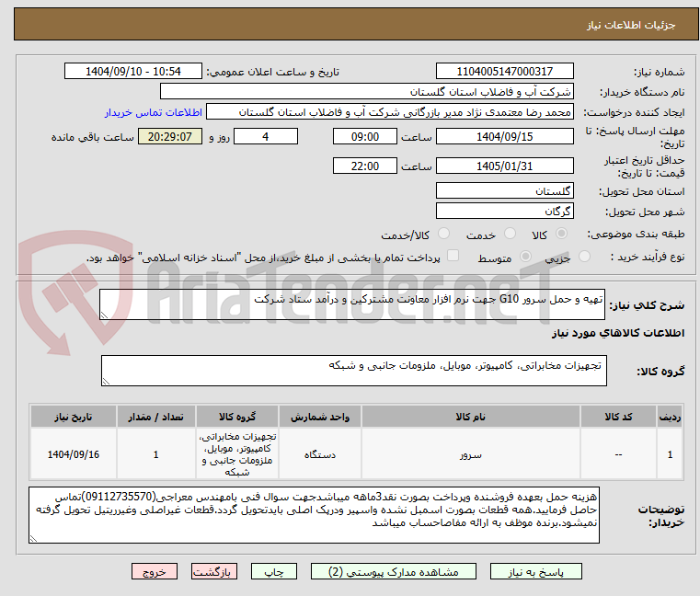This screenshot has width=700, height=596.
Task: Click the remaining days field showing 4
Action: coord(266,137)
